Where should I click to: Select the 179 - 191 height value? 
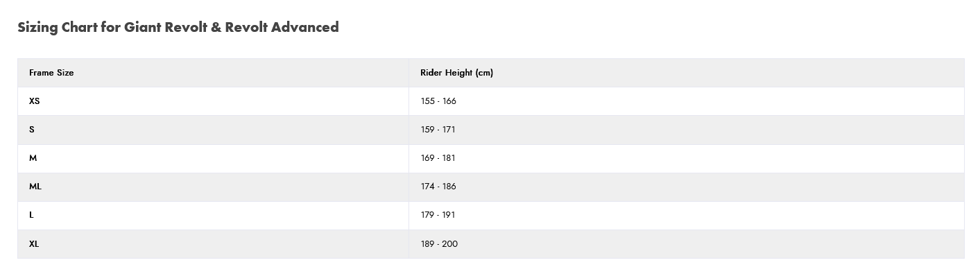tap(438, 214)
